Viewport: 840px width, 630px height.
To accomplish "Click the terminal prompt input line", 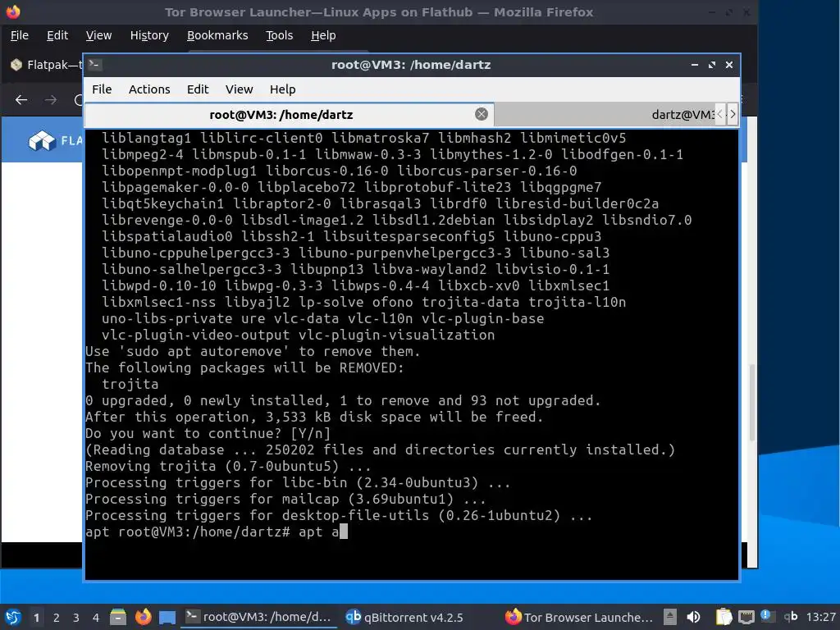I will (217, 532).
